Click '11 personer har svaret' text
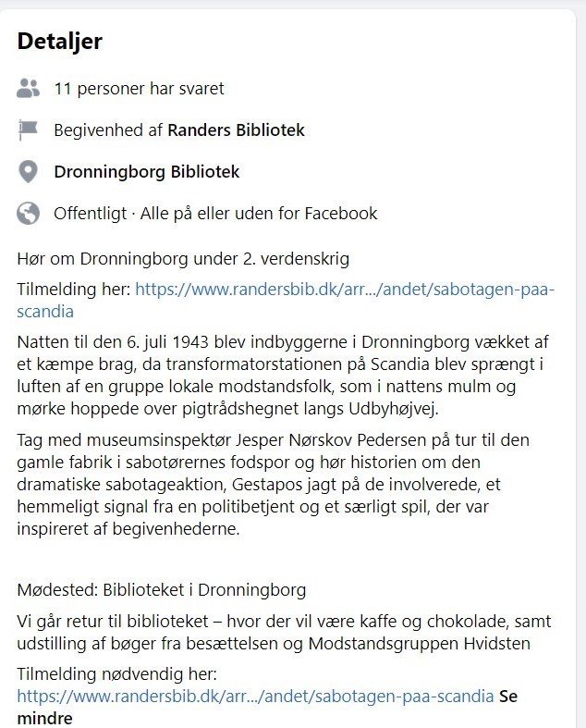 [x=139, y=89]
